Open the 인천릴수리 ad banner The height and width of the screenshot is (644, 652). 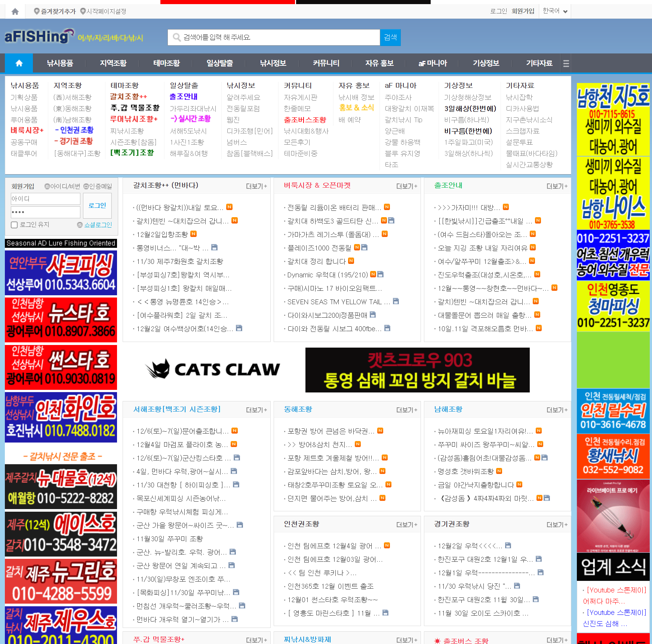[x=613, y=411]
